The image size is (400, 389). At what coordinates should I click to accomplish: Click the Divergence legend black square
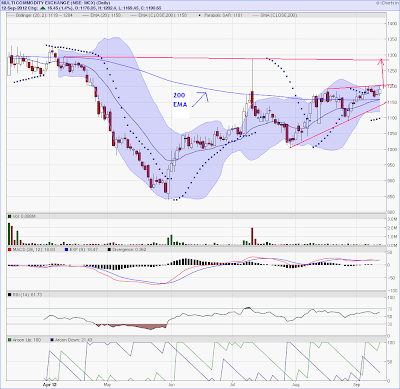click(109, 249)
